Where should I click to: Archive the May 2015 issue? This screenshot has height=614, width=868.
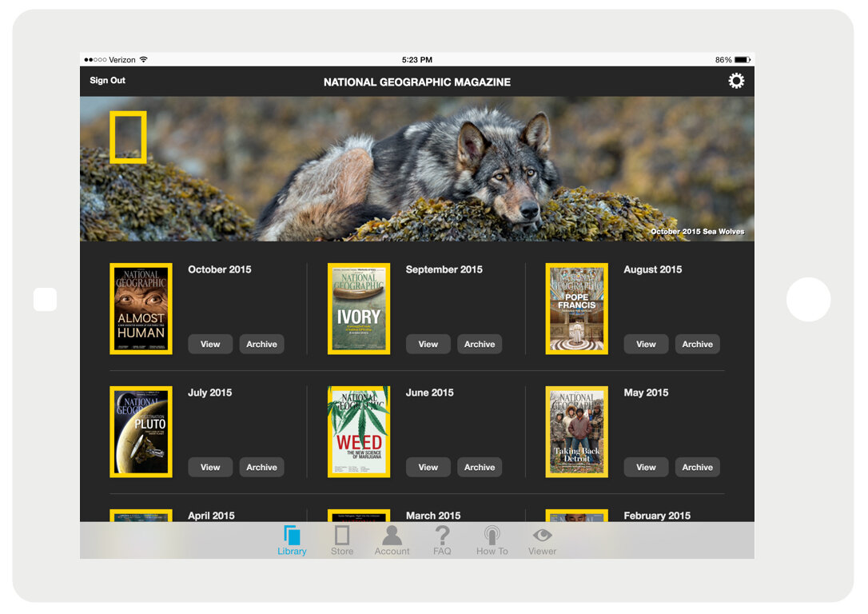[x=698, y=467]
